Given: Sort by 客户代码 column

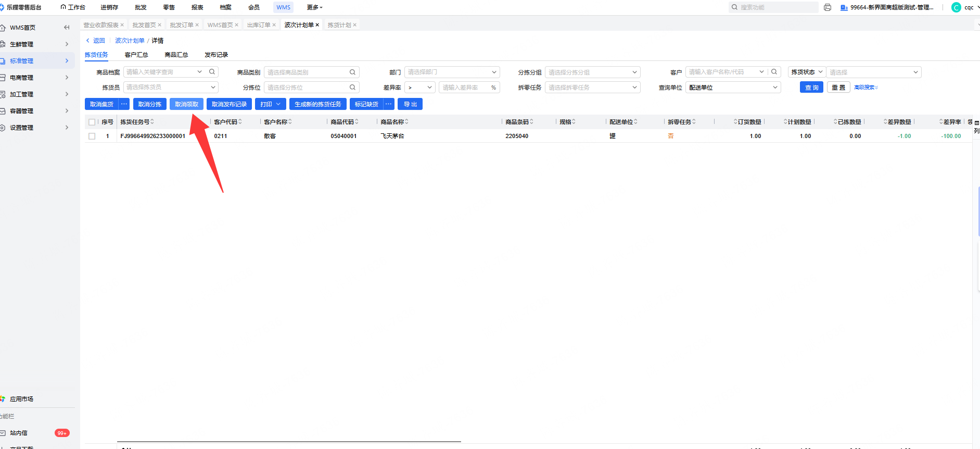Looking at the screenshot, I should coord(240,122).
